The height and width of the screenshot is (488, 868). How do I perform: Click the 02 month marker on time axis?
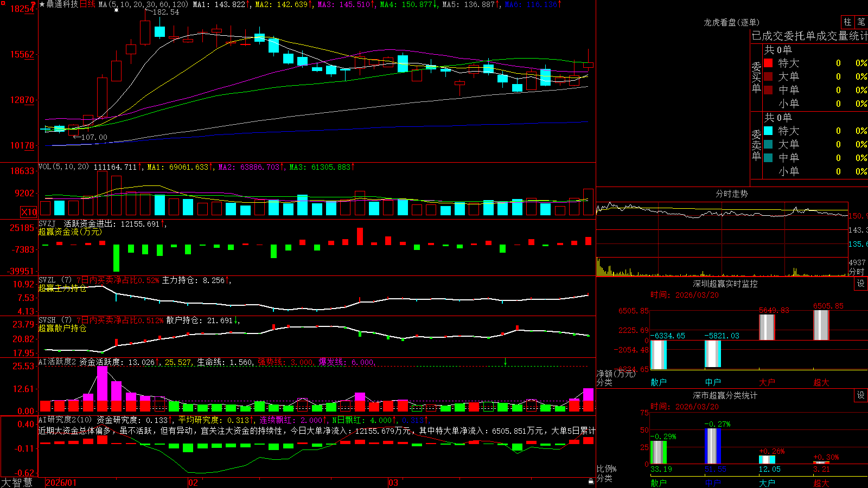pyautogui.click(x=193, y=483)
